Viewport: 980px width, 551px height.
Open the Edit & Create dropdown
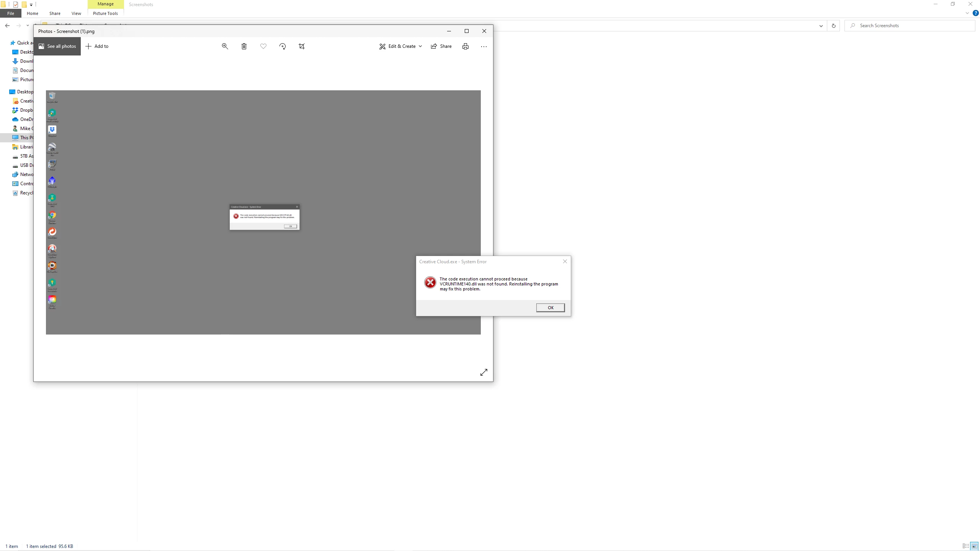click(400, 46)
